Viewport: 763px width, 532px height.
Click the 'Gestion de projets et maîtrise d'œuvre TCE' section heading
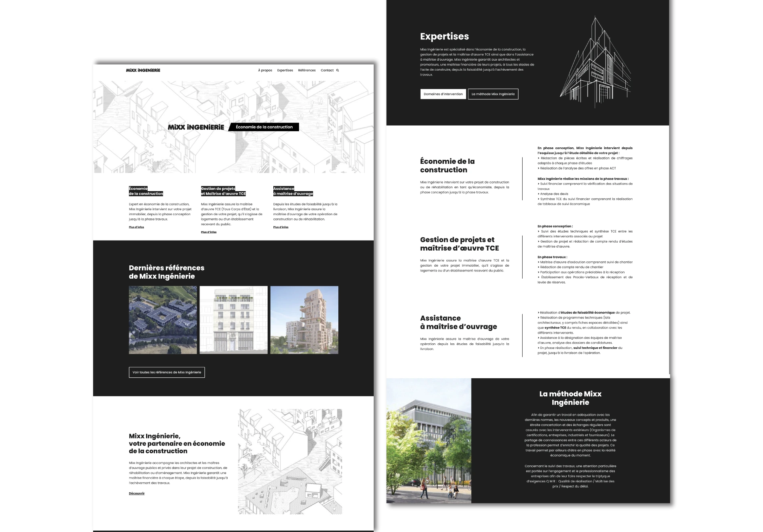[460, 244]
